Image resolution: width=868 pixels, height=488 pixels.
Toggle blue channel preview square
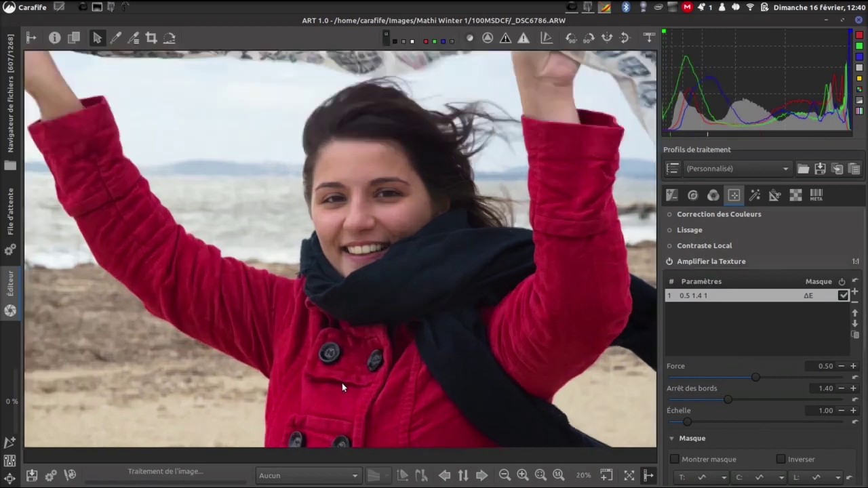pyautogui.click(x=443, y=41)
